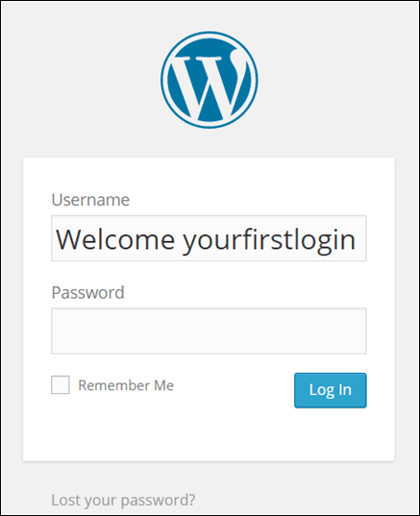Screen dimensions: 420x516
Task: Click the Log In button
Action: [x=331, y=390]
